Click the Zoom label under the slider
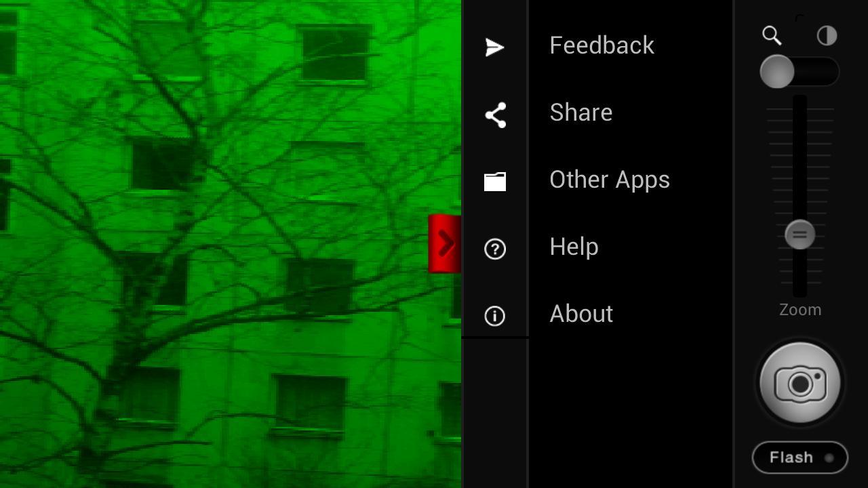868x488 pixels. click(x=800, y=310)
